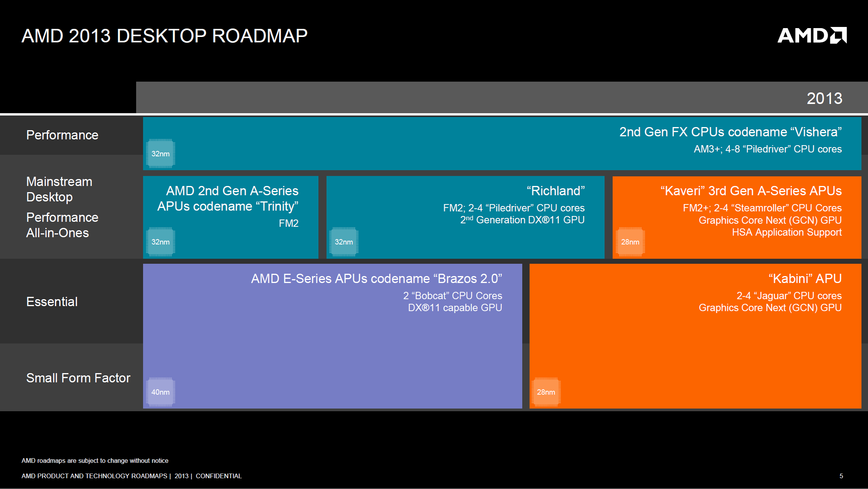Screen dimensions: 868x489
Task: Click "Kaveri" 3rd Gen A-Series APUs heading
Action: 751,191
